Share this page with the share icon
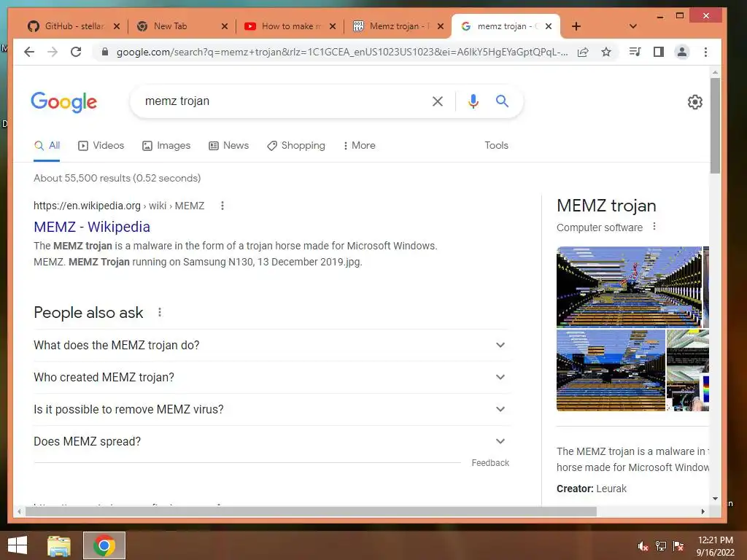This screenshot has width=747, height=560. (x=583, y=52)
